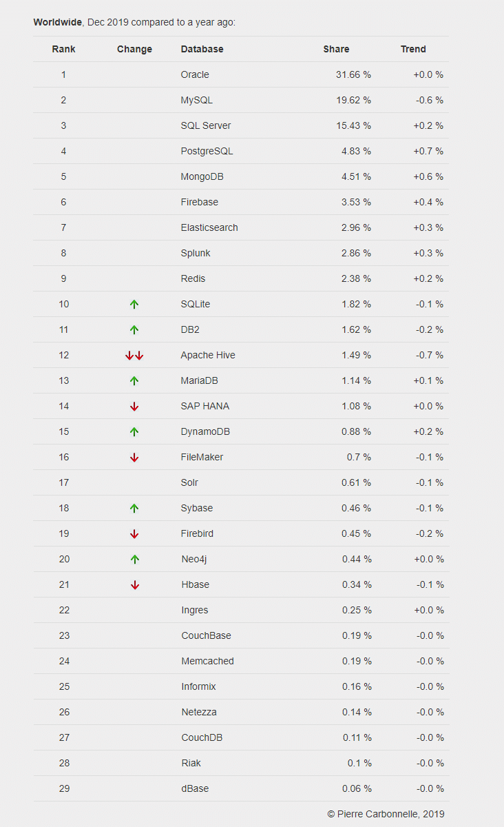Click the green up arrow beside DB2
Image resolution: width=504 pixels, height=827 pixels.
[x=134, y=329]
